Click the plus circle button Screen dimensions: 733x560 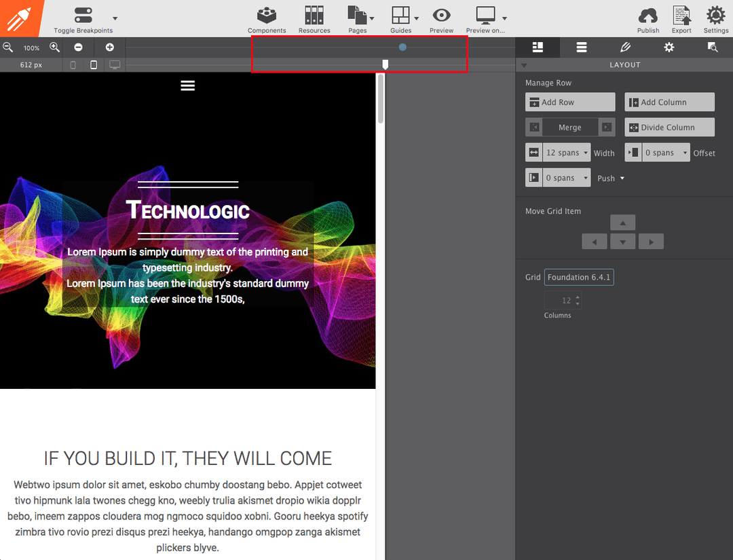click(x=110, y=48)
